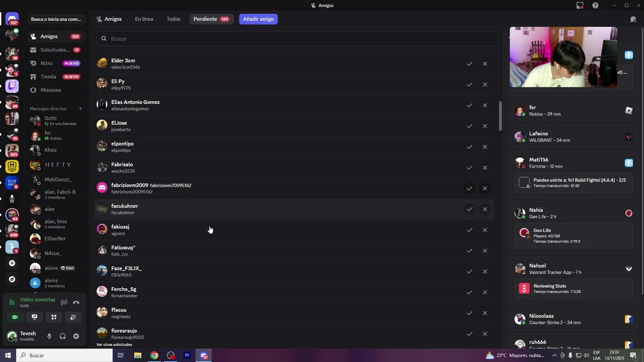Viewport: 644px width, 362px height.
Task: Open the Twitch server icon
Action: tap(12, 86)
